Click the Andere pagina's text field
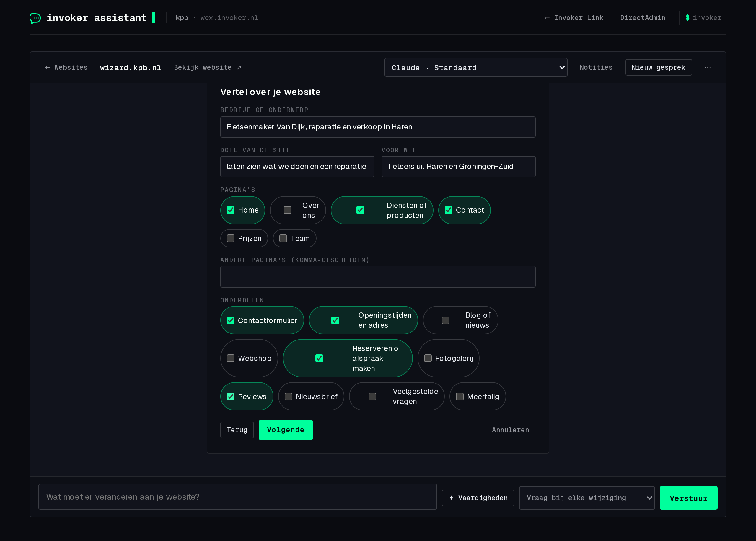Image resolution: width=756 pixels, height=541 pixels. pyautogui.click(x=378, y=277)
